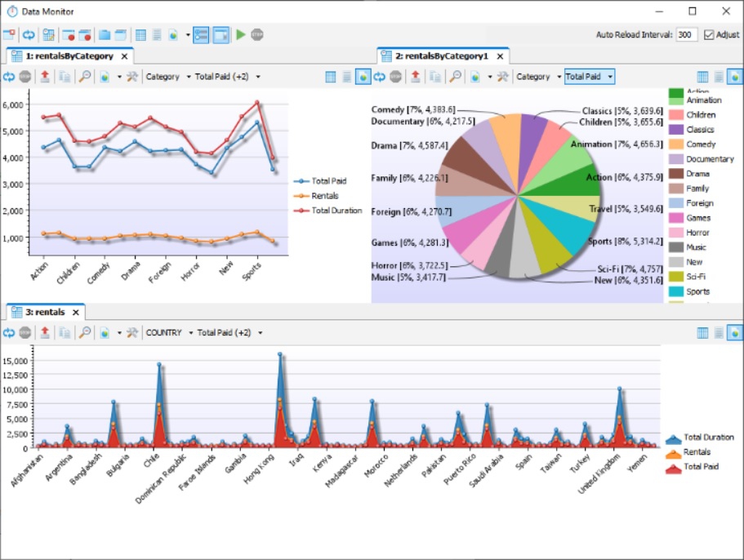Click copy icon in rentals panel toolbar
Viewport: 744px width, 560px height.
click(65, 332)
